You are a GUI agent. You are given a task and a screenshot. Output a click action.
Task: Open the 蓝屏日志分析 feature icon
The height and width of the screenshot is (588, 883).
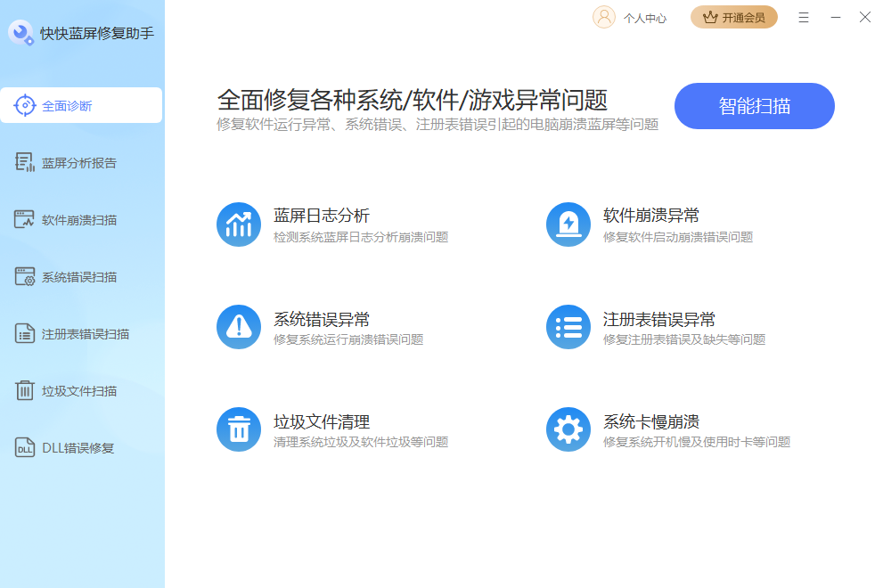point(239,224)
